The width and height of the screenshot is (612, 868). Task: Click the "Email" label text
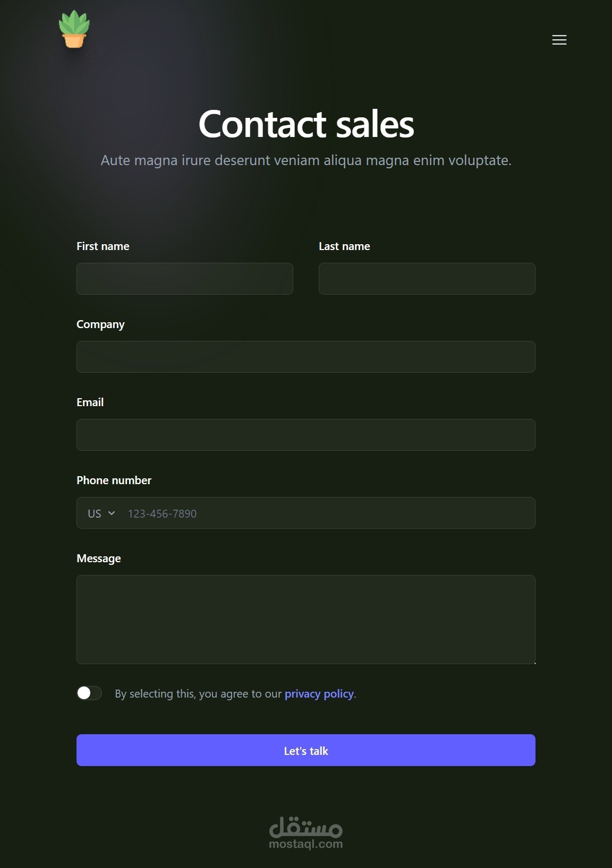click(90, 402)
